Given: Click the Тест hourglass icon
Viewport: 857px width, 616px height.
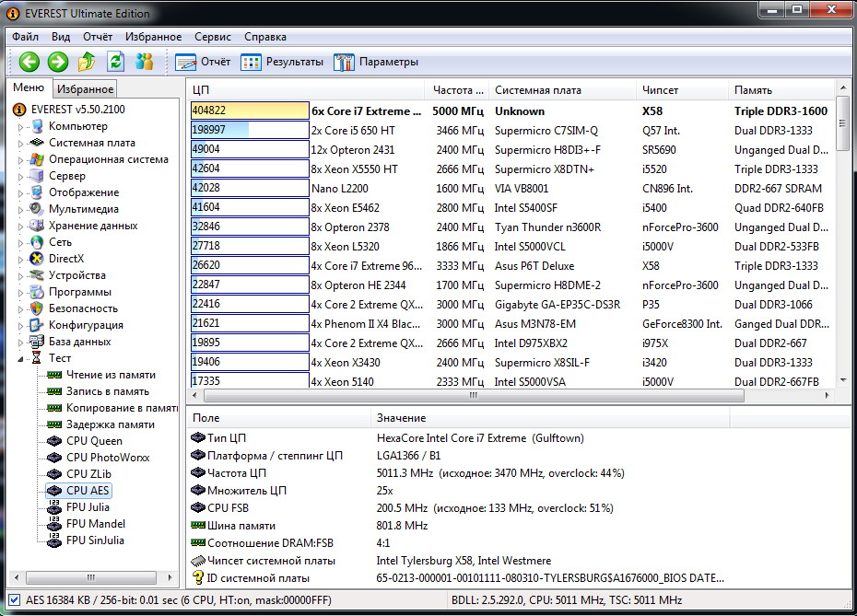Looking at the screenshot, I should point(37,358).
